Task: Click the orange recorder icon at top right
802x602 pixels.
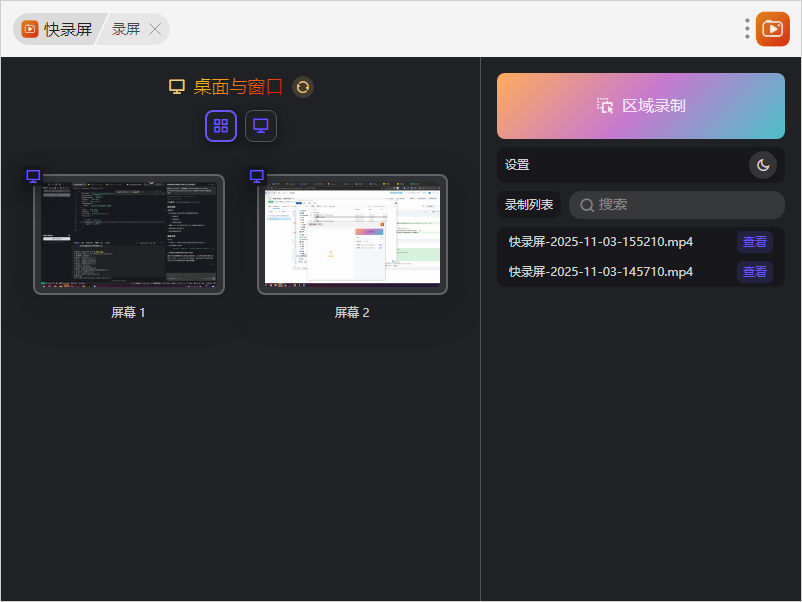Action: pos(772,29)
